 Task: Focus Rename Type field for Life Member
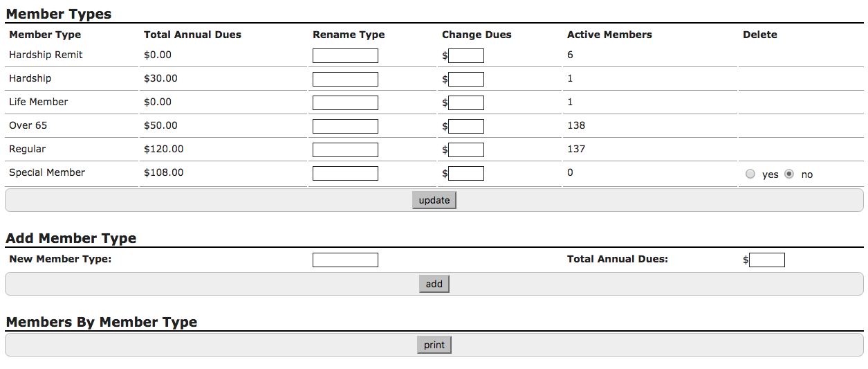[x=345, y=103]
